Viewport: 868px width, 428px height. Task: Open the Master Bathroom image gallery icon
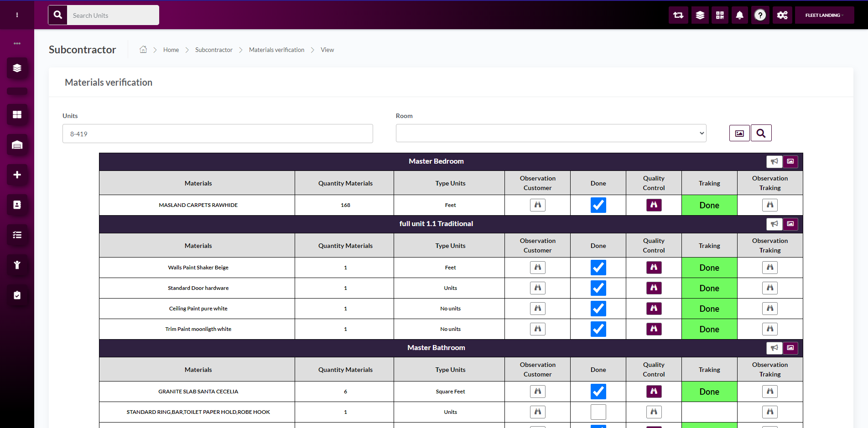pyautogui.click(x=790, y=348)
